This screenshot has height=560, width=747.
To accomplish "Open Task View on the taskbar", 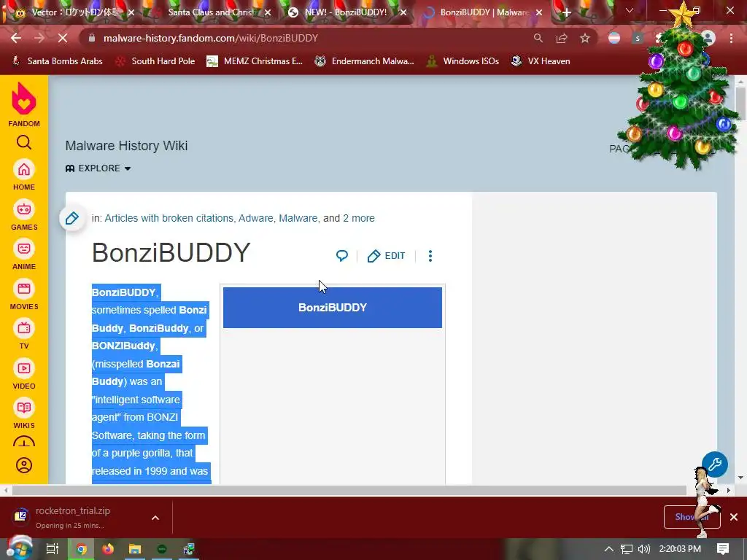I will click(x=52, y=549).
